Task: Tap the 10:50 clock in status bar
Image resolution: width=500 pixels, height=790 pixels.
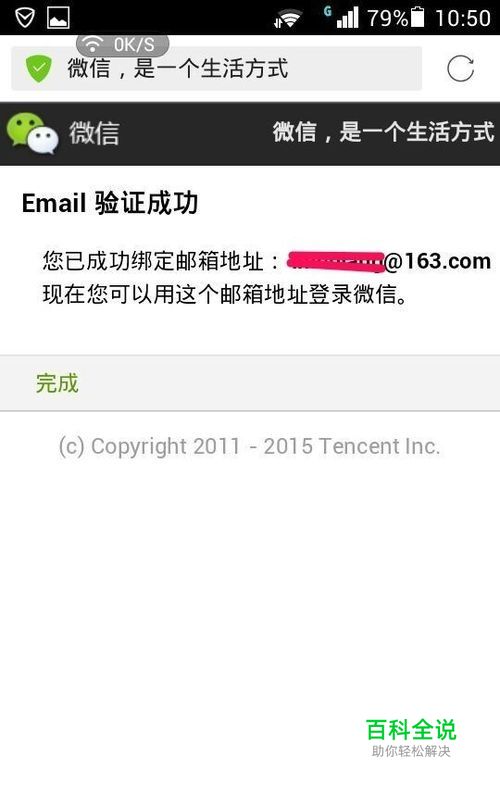Action: point(463,19)
